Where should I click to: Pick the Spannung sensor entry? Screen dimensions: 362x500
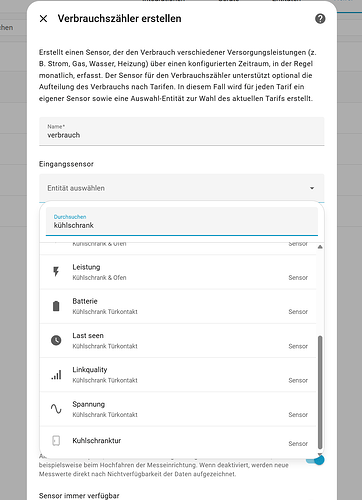click(178, 409)
